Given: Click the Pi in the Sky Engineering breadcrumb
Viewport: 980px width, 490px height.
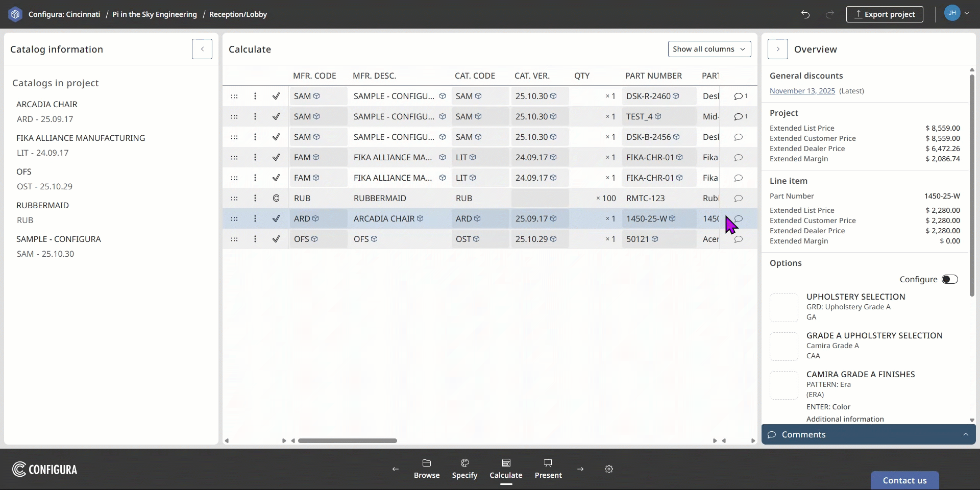Looking at the screenshot, I should click(155, 14).
